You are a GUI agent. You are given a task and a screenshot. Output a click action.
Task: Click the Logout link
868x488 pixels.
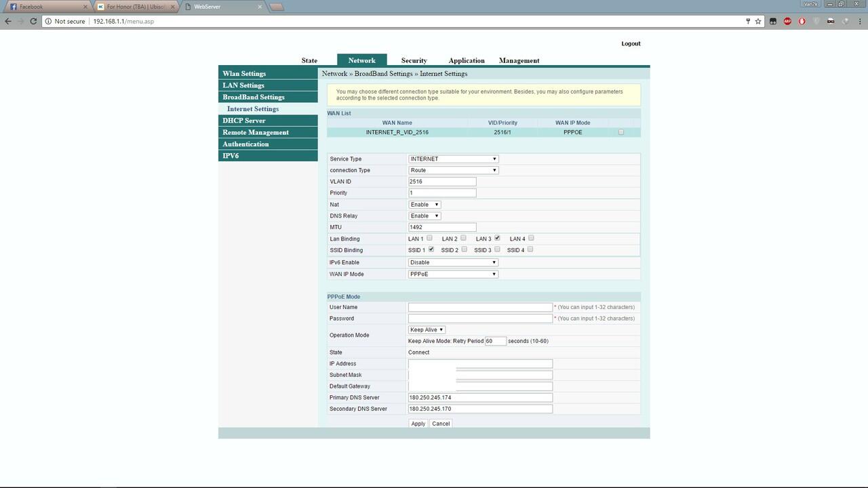click(x=630, y=43)
